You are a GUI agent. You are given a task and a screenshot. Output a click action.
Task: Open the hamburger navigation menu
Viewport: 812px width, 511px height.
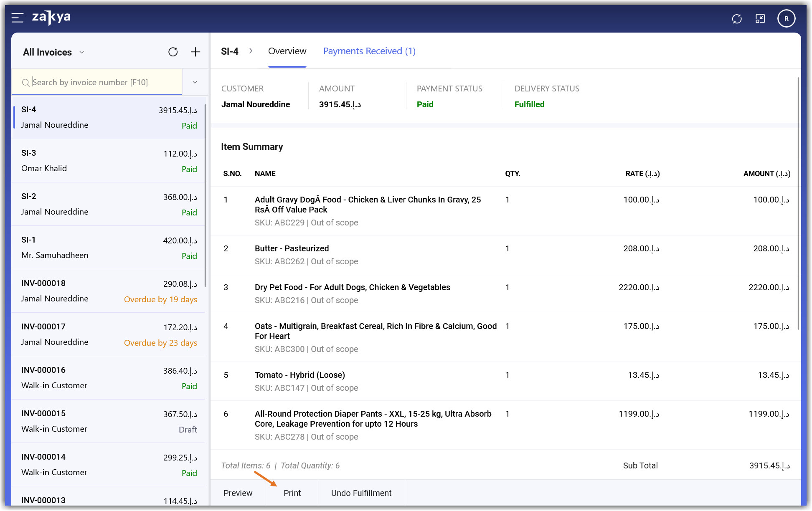(x=17, y=18)
